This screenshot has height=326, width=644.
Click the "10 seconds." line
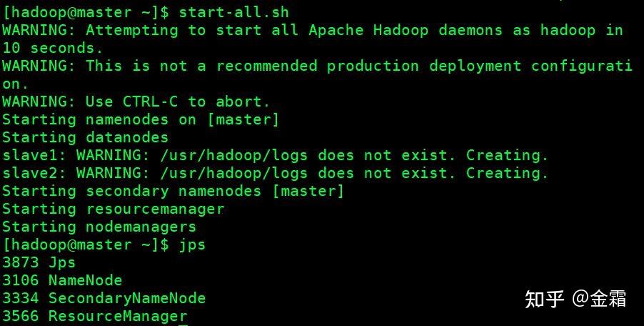pos(53,48)
